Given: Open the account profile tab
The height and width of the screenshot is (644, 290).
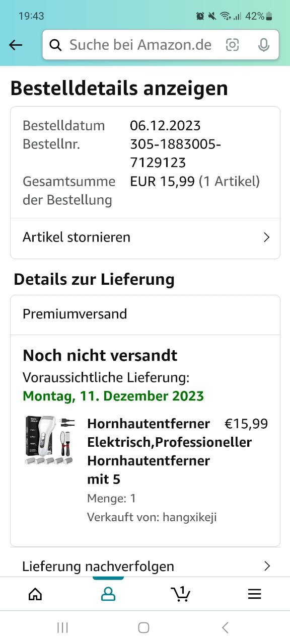Looking at the screenshot, I should coord(108,594).
